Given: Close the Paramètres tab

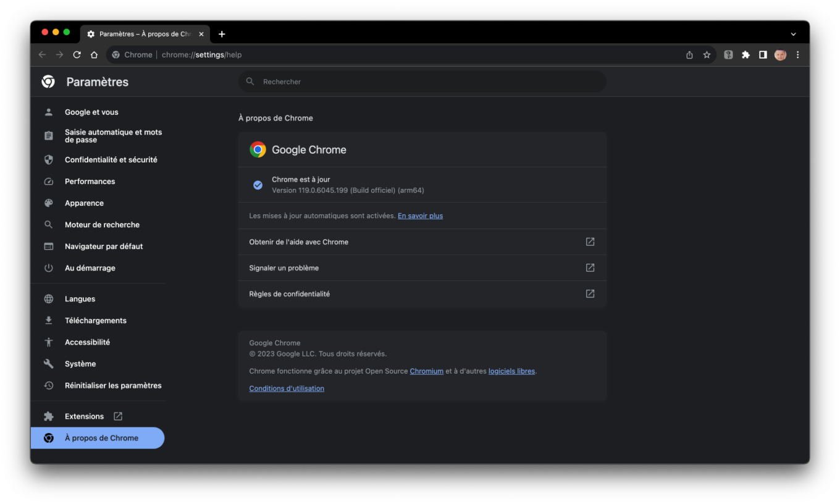Looking at the screenshot, I should [201, 34].
